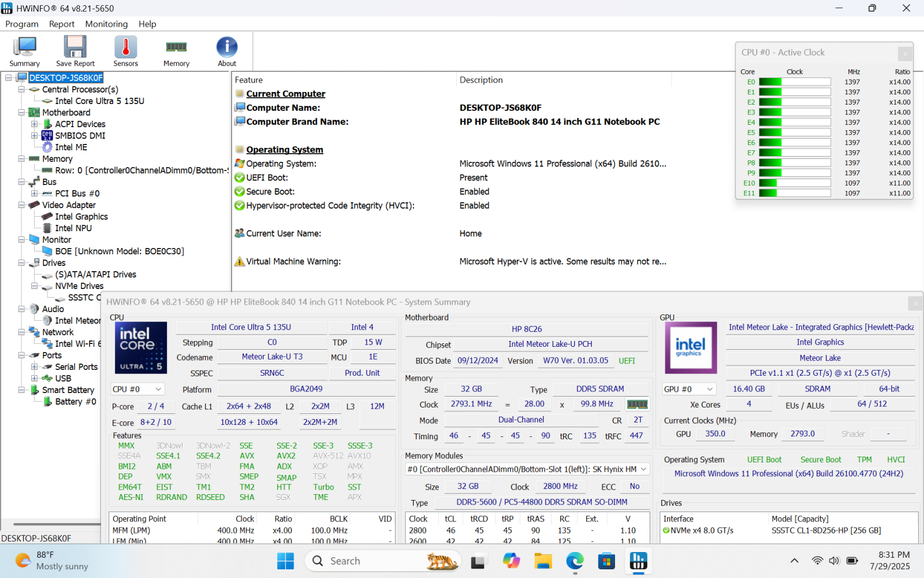Viewport: 924px width, 578px height.
Task: Open the Monitoring menu
Action: (106, 24)
